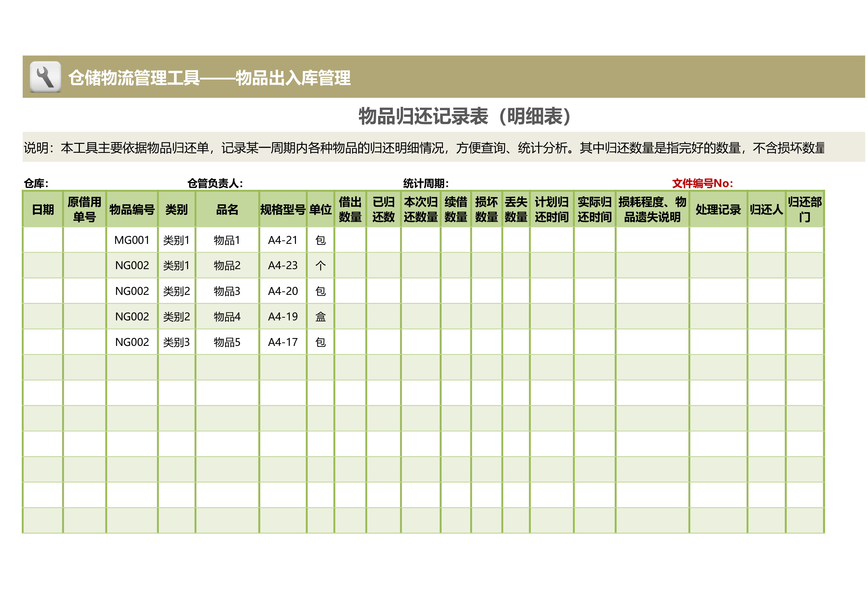Click the 仓库: label

[36, 183]
